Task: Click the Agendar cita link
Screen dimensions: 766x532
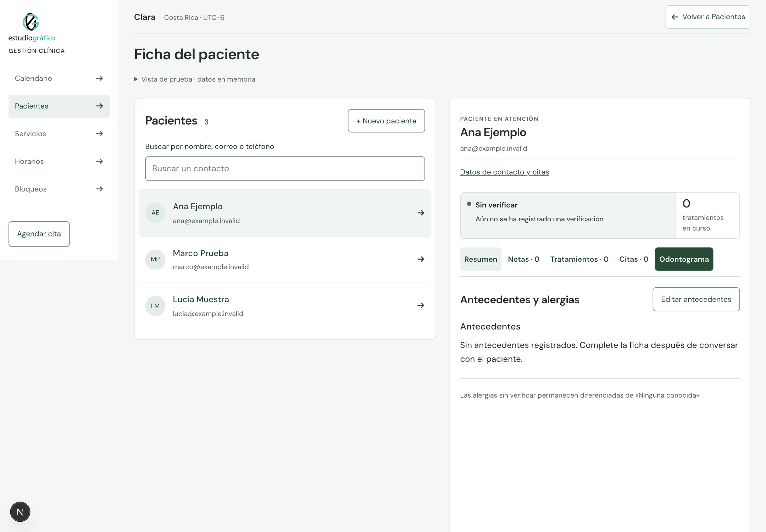Action: point(39,234)
